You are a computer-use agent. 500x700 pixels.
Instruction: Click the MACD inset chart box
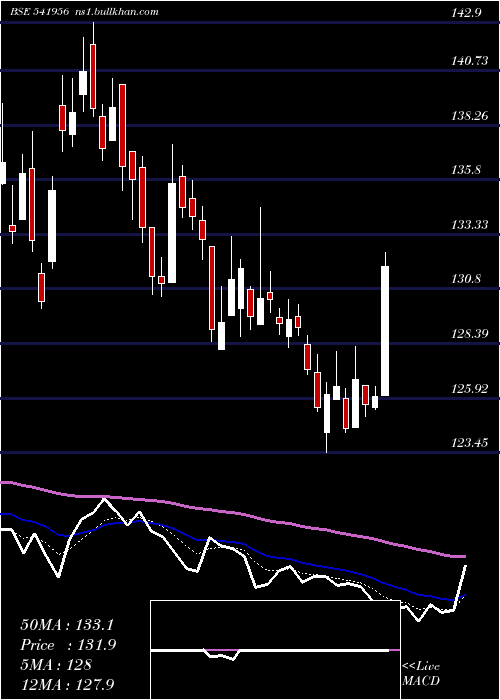tap(275, 650)
